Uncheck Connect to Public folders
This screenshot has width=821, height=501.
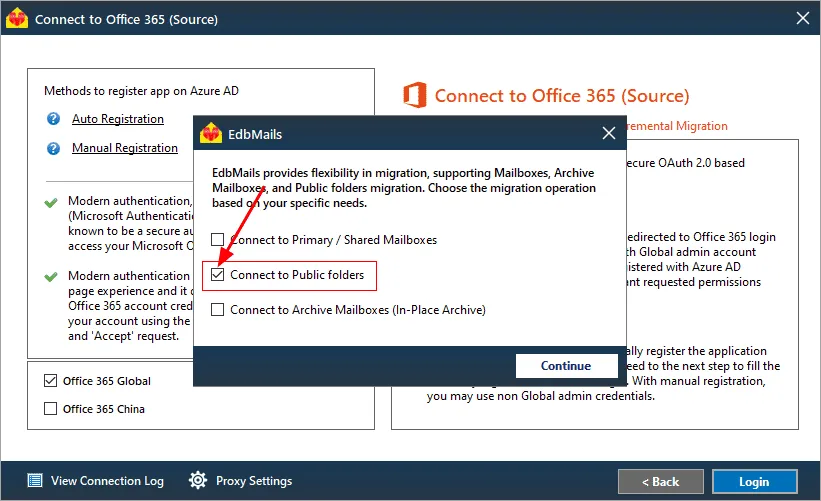[x=217, y=274]
